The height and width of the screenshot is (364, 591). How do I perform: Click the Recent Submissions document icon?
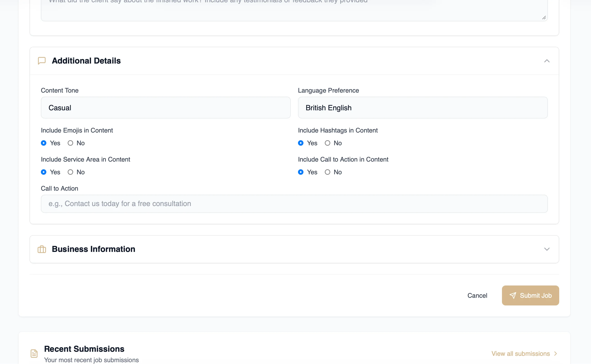(x=34, y=353)
